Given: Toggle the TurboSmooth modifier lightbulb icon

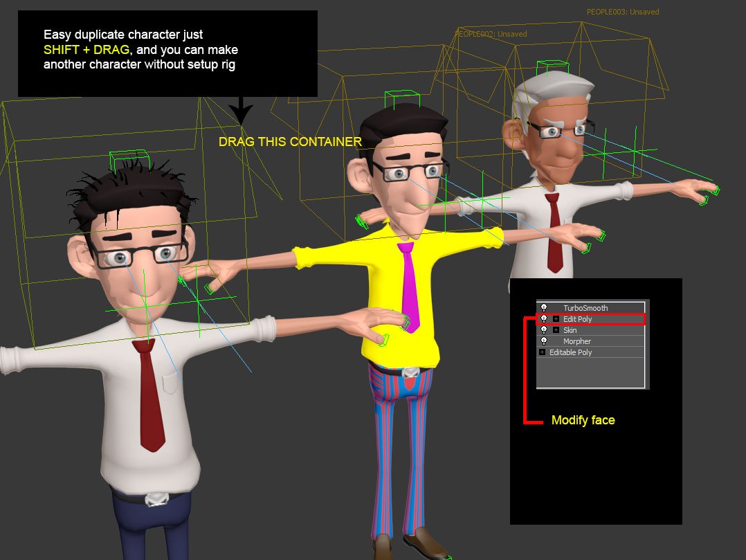Looking at the screenshot, I should [544, 308].
